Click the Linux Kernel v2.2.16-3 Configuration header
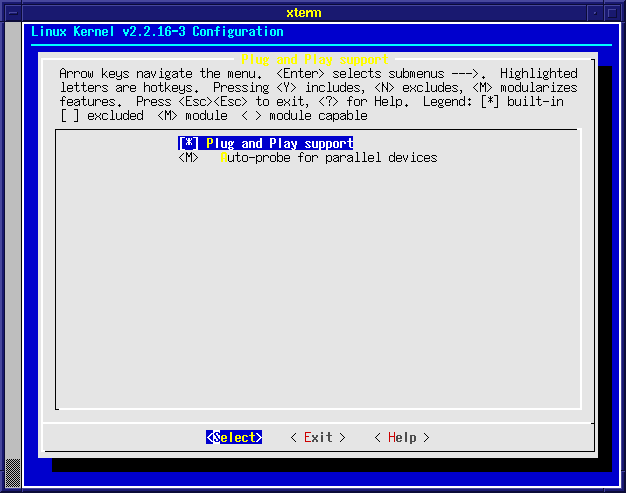 157,32
